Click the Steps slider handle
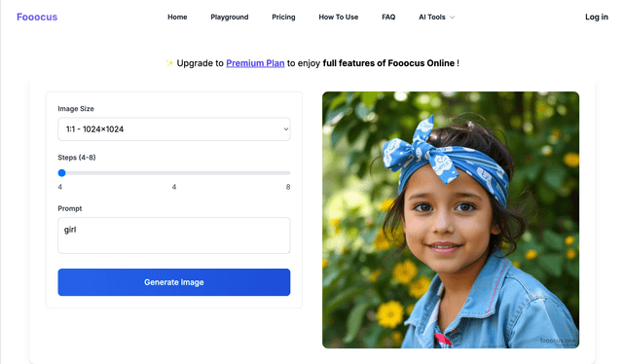The image size is (623, 364). pos(61,173)
